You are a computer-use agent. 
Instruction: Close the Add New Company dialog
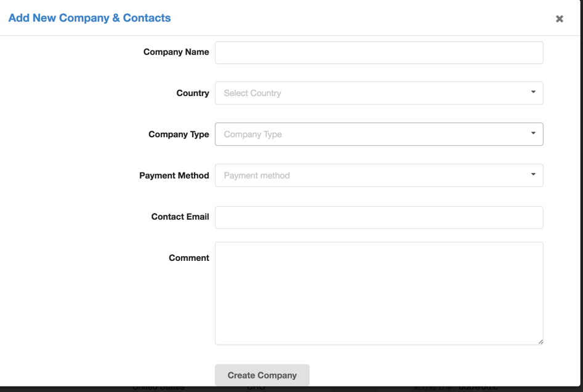tap(559, 18)
